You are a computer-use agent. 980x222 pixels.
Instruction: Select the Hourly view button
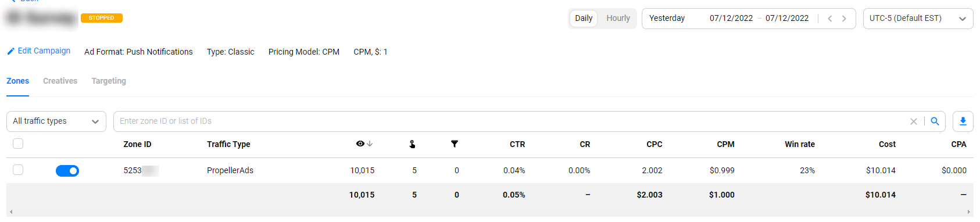coord(618,18)
